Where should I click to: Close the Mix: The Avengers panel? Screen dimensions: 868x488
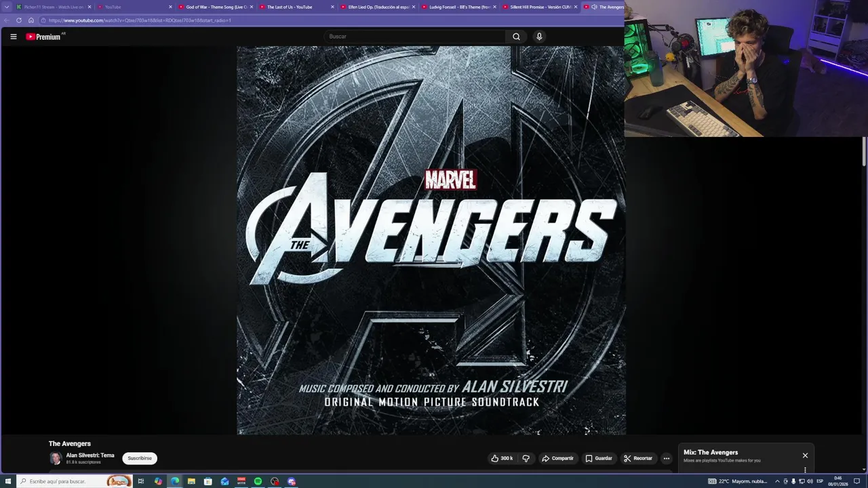coord(805,455)
